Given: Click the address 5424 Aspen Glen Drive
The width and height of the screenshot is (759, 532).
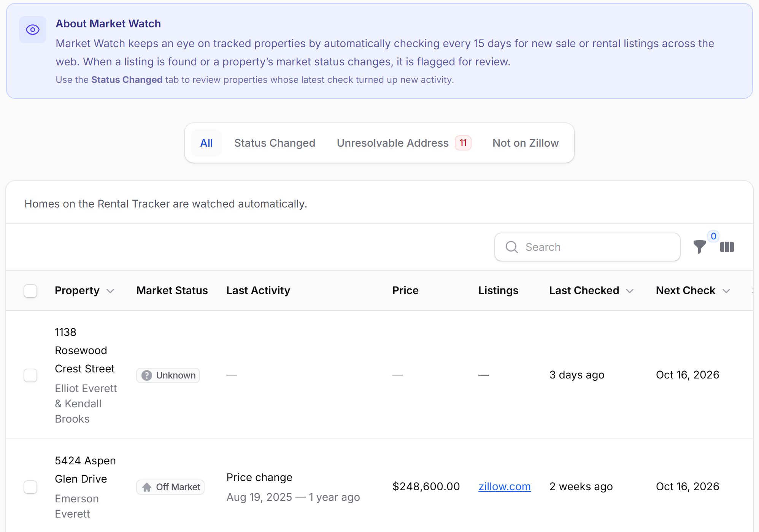Looking at the screenshot, I should pos(85,470).
